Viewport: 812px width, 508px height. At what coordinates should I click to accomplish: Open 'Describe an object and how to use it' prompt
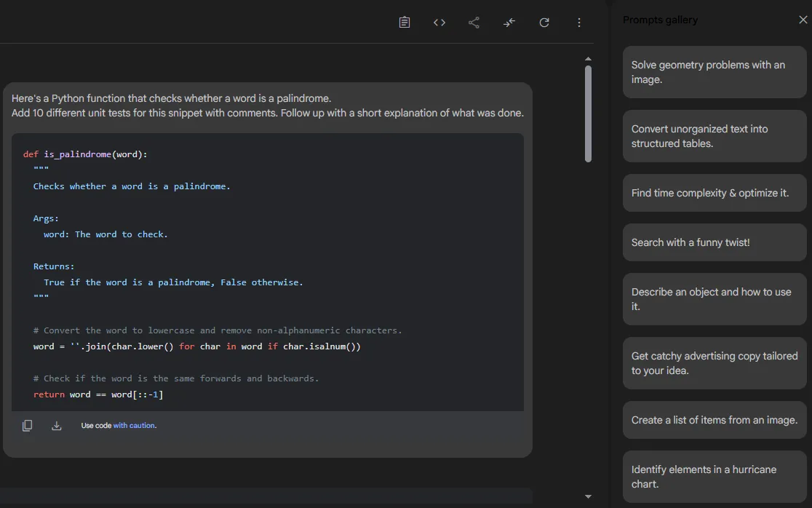point(715,299)
